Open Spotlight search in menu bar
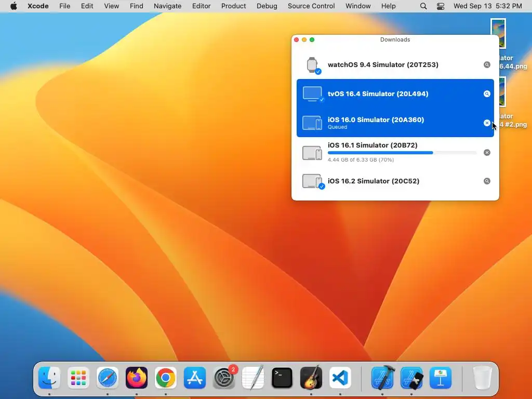The height and width of the screenshot is (399, 532). (x=423, y=6)
